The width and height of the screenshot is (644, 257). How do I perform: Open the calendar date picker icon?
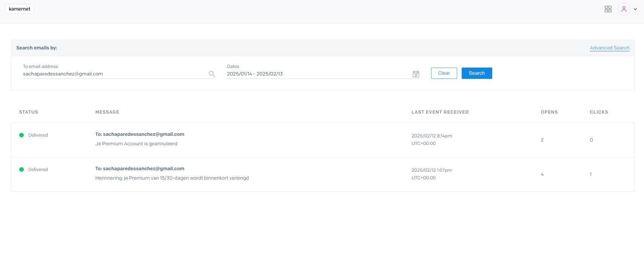pyautogui.click(x=416, y=74)
